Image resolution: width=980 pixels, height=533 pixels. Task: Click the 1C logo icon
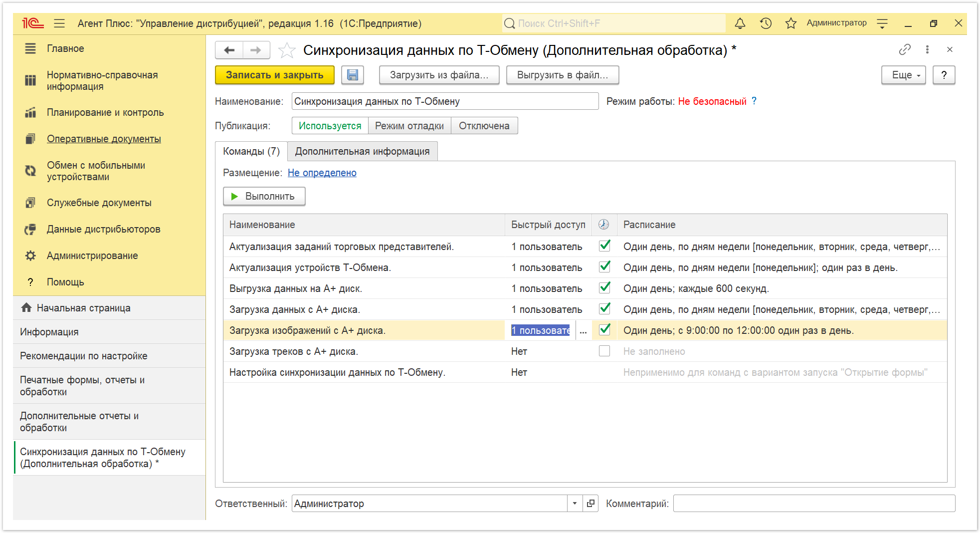[x=32, y=23]
